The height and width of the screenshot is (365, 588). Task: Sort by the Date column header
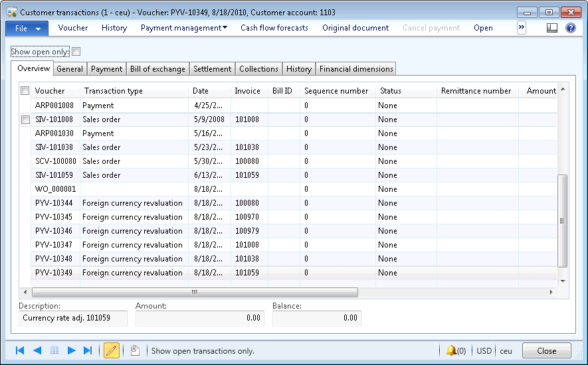tap(210, 91)
